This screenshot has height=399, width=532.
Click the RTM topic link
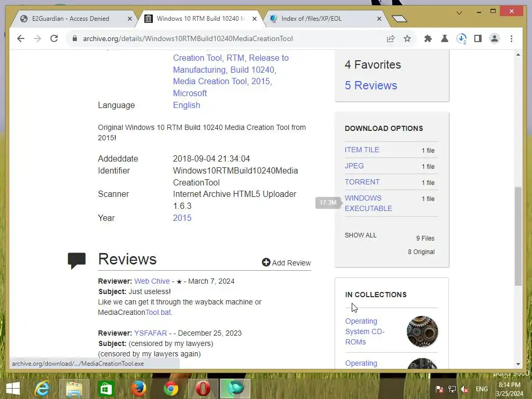pyautogui.click(x=235, y=58)
